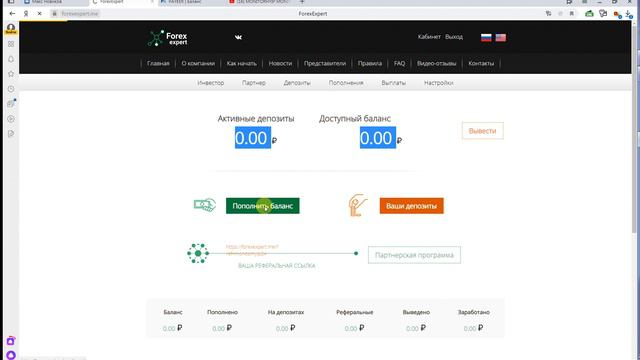Open favorites star in sidebar
This screenshot has height=360, width=640.
point(11,74)
